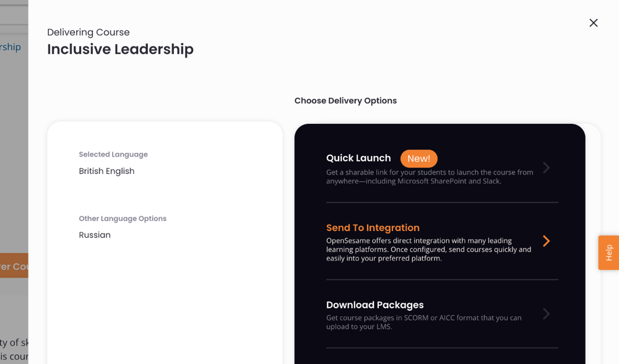Click the Inclusive Leadership course title
Image resolution: width=619 pixels, height=364 pixels.
point(119,49)
